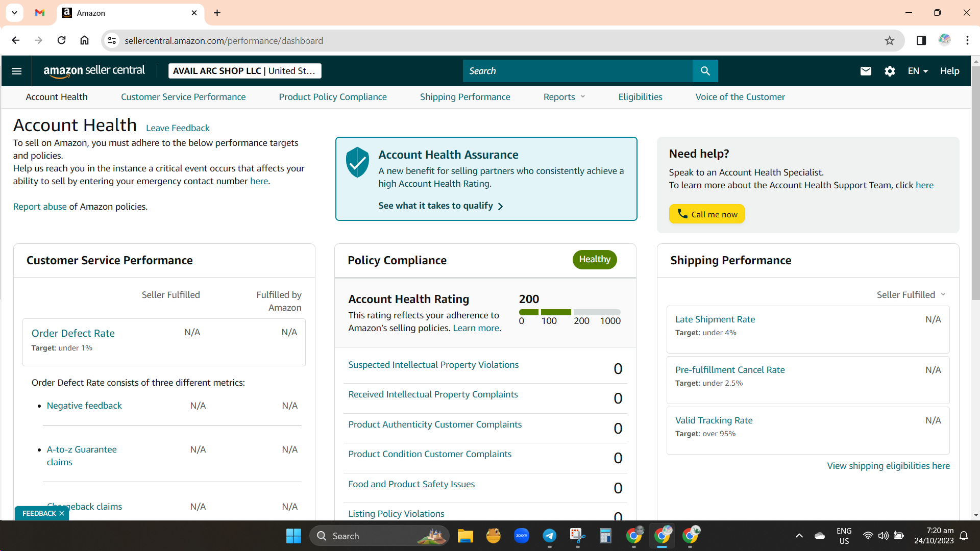Open the Valid Tracking Rate link
This screenshot has width=980, height=551.
[x=714, y=420]
